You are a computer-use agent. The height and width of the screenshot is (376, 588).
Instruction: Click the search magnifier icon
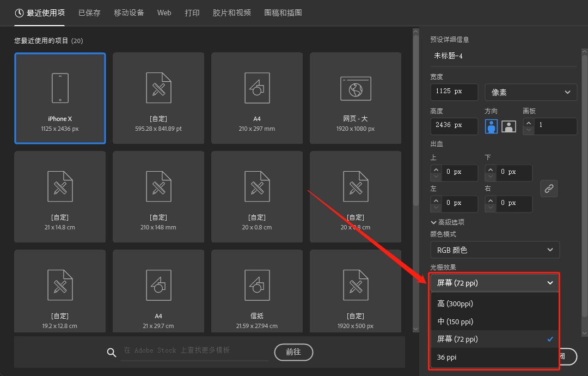[112, 353]
